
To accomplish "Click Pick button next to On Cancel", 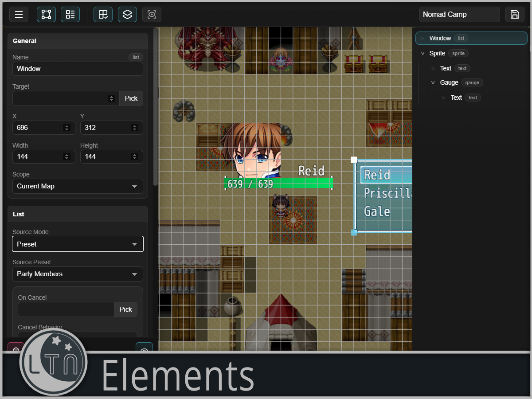I will (126, 309).
